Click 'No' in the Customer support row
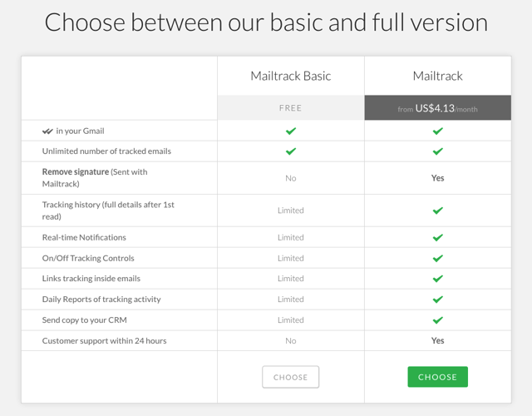 (x=291, y=340)
